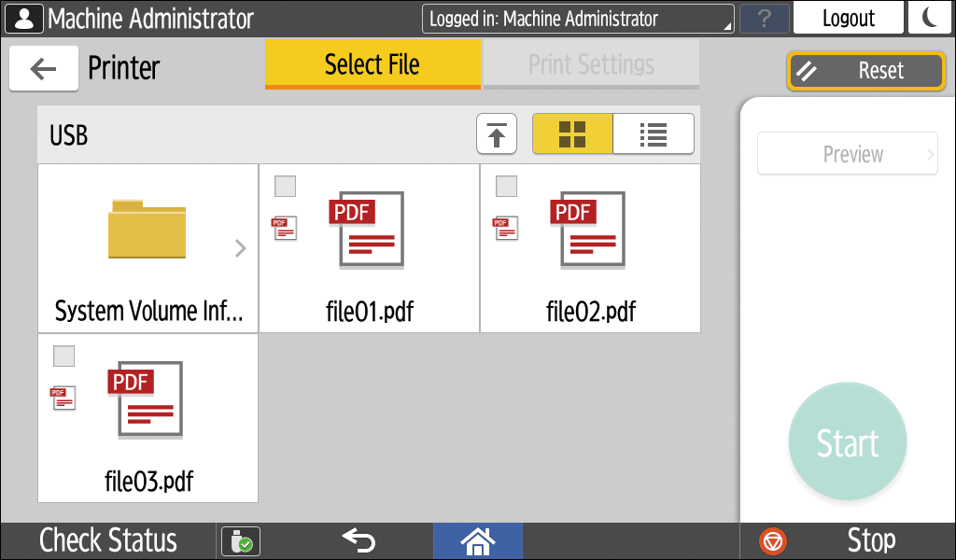Image resolution: width=956 pixels, height=560 pixels.
Task: Enter energy saver mode with moon icon
Action: pos(930,18)
